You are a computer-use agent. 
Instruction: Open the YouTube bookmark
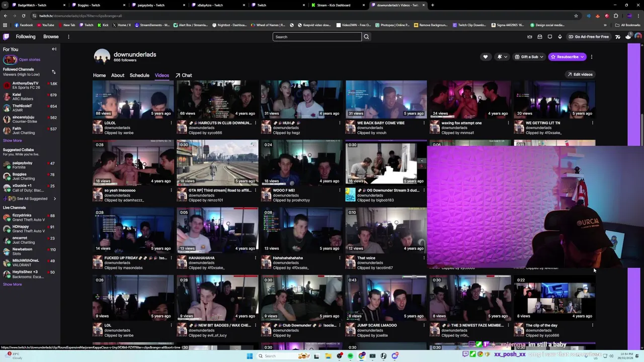[x=45, y=25]
